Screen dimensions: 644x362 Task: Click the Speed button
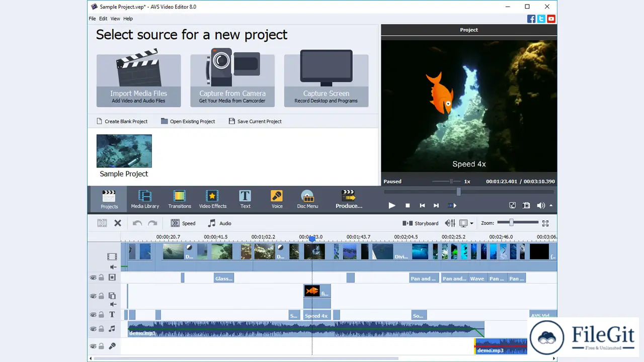(183, 223)
